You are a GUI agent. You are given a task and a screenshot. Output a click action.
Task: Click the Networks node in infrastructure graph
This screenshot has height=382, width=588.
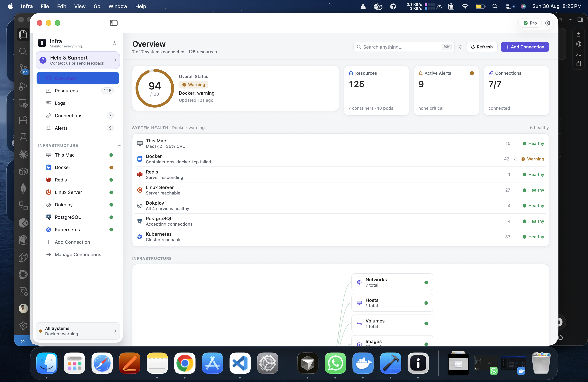click(392, 282)
